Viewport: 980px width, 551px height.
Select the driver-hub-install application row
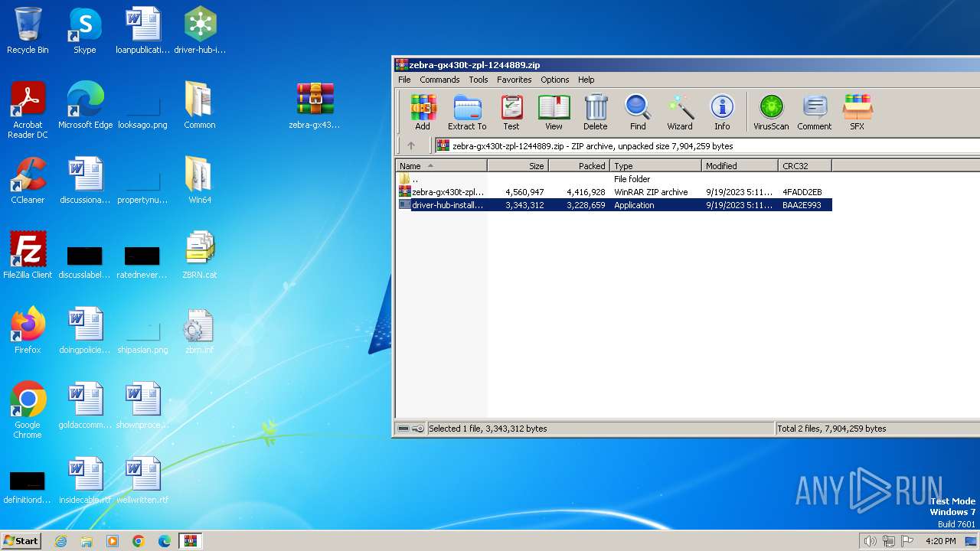coord(614,205)
